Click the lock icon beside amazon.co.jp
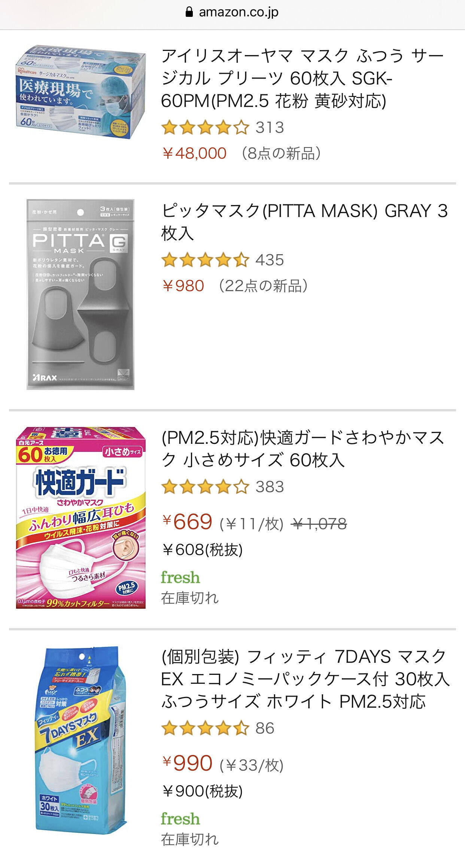This screenshot has height=868, width=465. [189, 12]
